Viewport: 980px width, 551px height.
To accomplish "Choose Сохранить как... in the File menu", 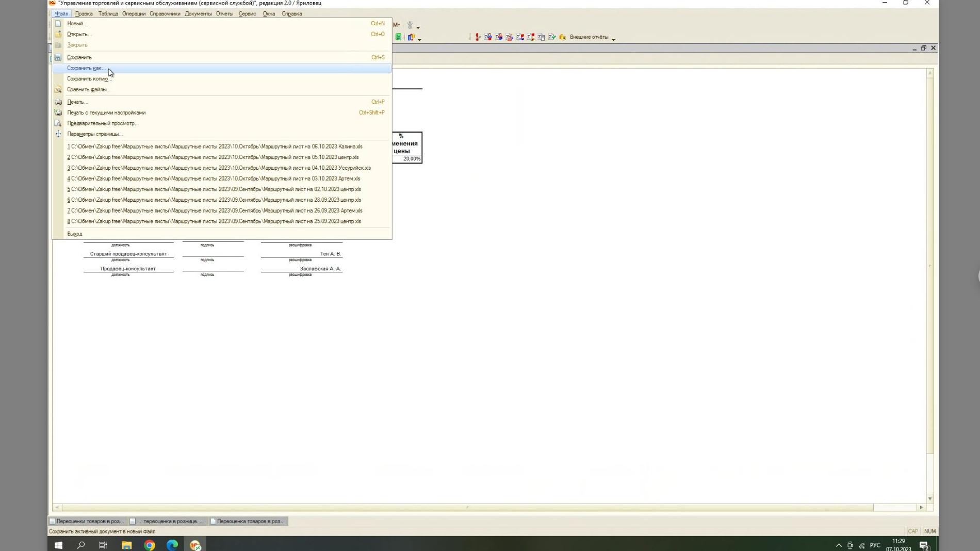I will coord(222,68).
